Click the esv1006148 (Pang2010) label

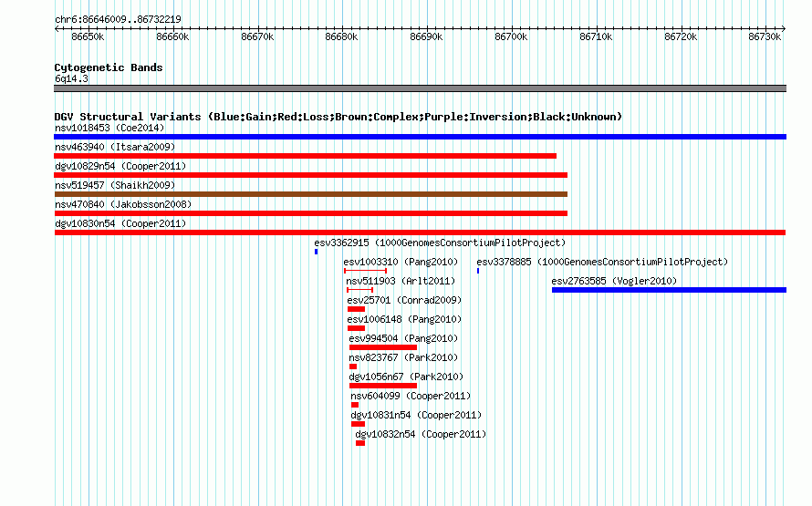pos(404,319)
